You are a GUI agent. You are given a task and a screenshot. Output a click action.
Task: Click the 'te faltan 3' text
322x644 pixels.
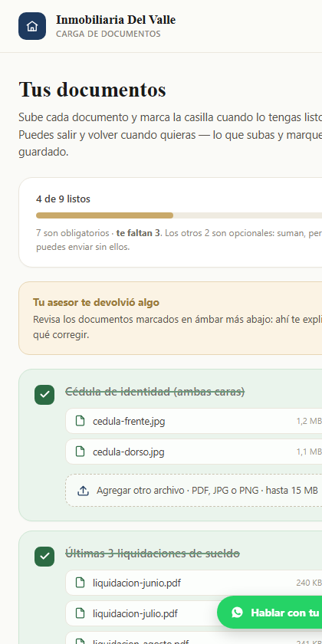(x=138, y=233)
